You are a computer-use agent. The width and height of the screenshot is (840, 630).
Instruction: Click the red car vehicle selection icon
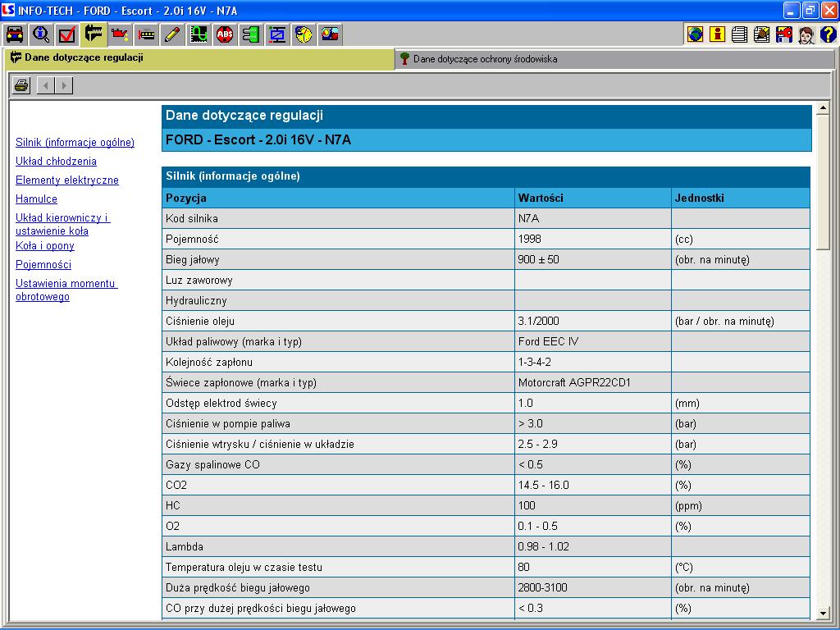coord(15,34)
